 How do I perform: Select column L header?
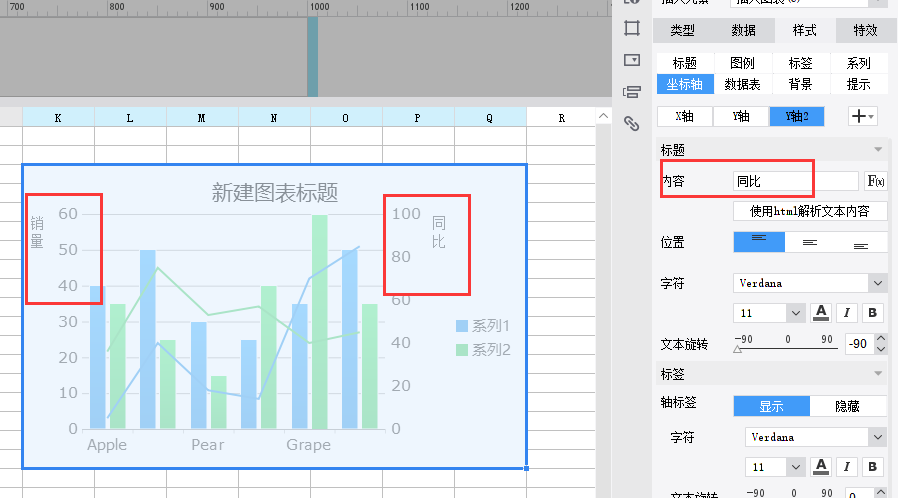(x=130, y=118)
